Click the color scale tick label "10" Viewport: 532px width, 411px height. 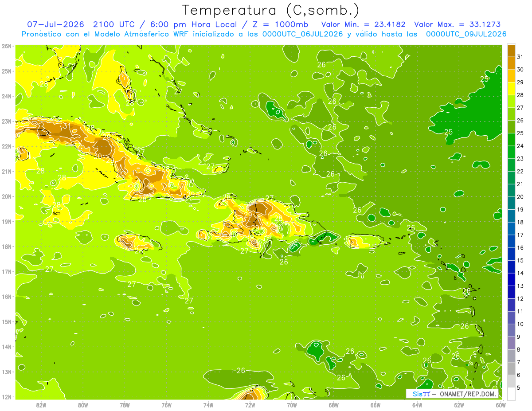tap(520, 324)
